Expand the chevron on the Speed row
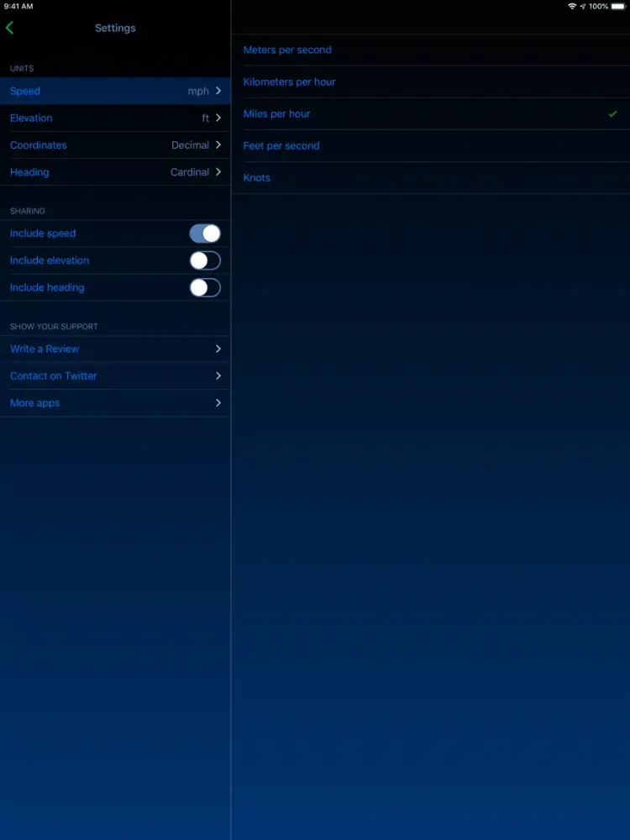The image size is (630, 840). tap(218, 91)
